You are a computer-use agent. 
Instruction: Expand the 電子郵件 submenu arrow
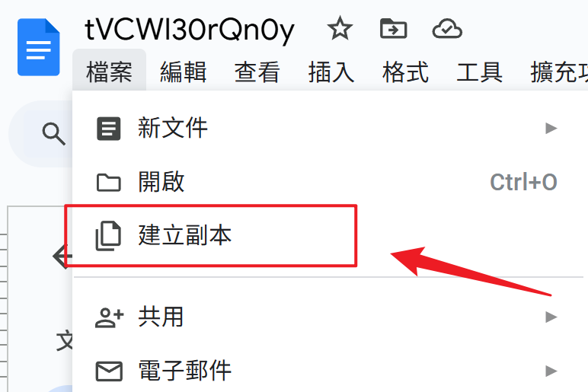click(551, 371)
